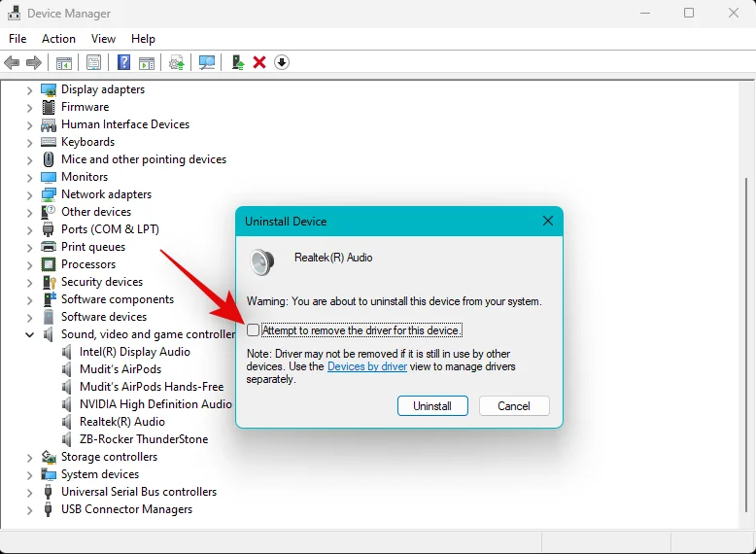Collapse Sound, video and game controllers

(x=29, y=334)
